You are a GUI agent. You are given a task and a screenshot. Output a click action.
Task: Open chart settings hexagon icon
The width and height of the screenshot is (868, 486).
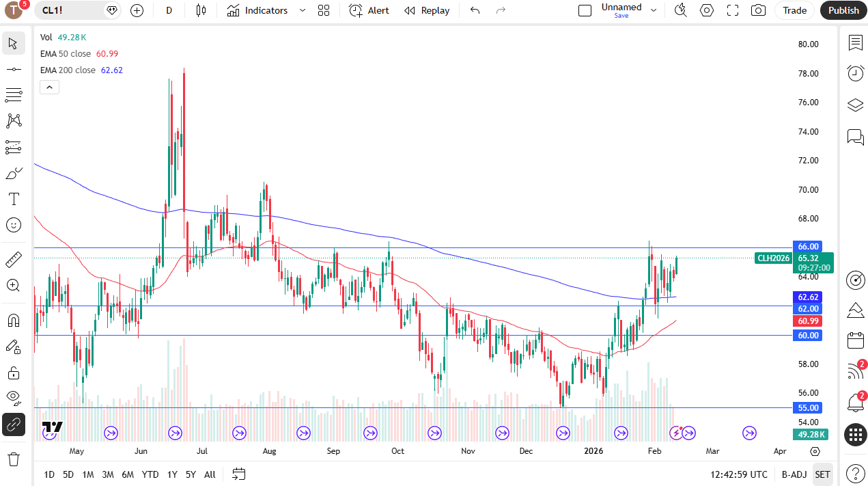pyautogui.click(x=707, y=10)
